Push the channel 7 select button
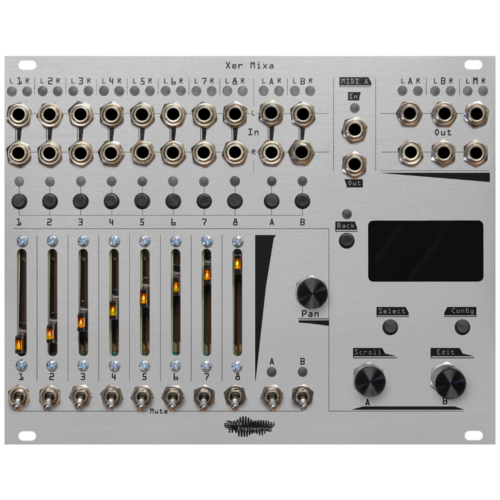 [x=204, y=201]
